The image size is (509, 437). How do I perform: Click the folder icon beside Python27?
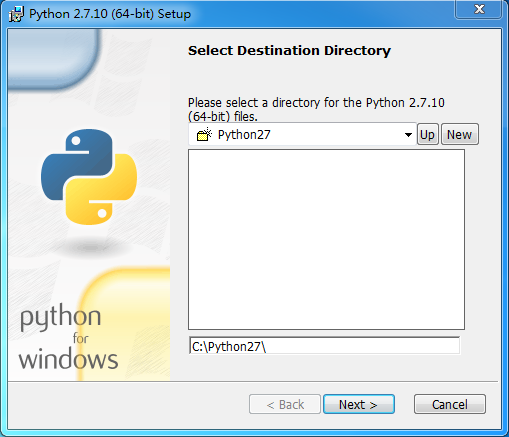point(204,134)
